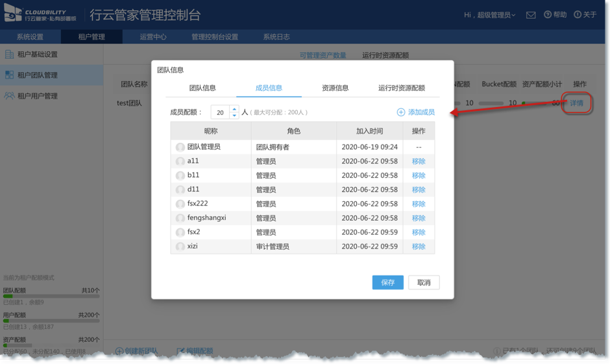This screenshot has height=364, width=610.
Task: Switch to the 团队信息 tab in dialog
Action: click(202, 88)
